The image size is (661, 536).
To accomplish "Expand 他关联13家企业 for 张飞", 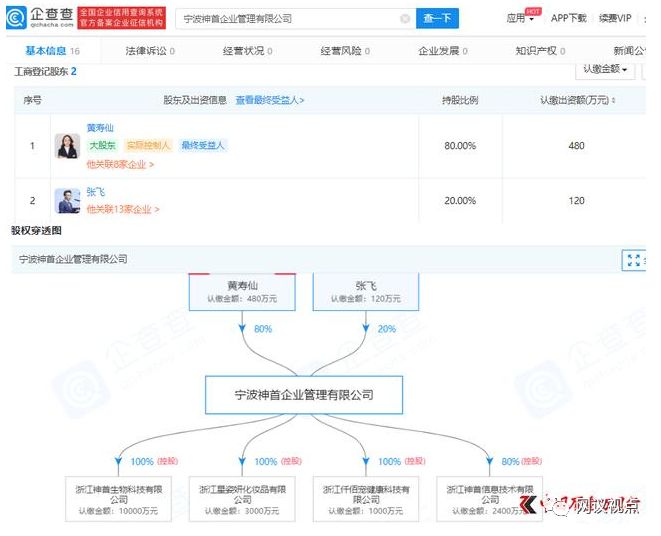I will pyautogui.click(x=122, y=210).
